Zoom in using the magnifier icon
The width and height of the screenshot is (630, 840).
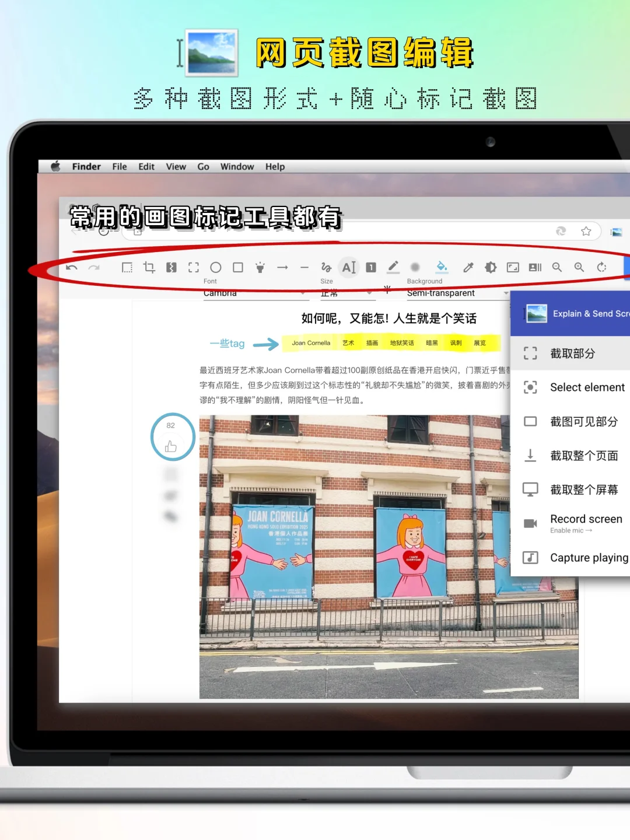[579, 267]
